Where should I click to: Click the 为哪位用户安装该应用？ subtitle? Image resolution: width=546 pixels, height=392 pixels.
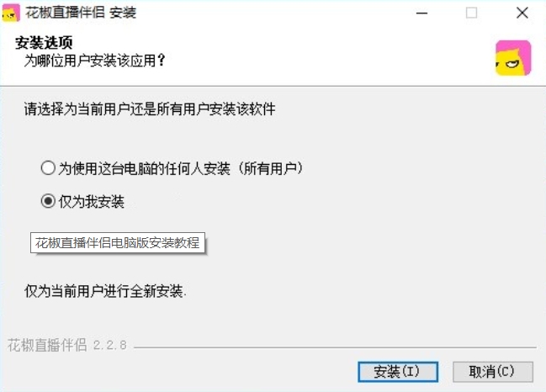(x=94, y=61)
